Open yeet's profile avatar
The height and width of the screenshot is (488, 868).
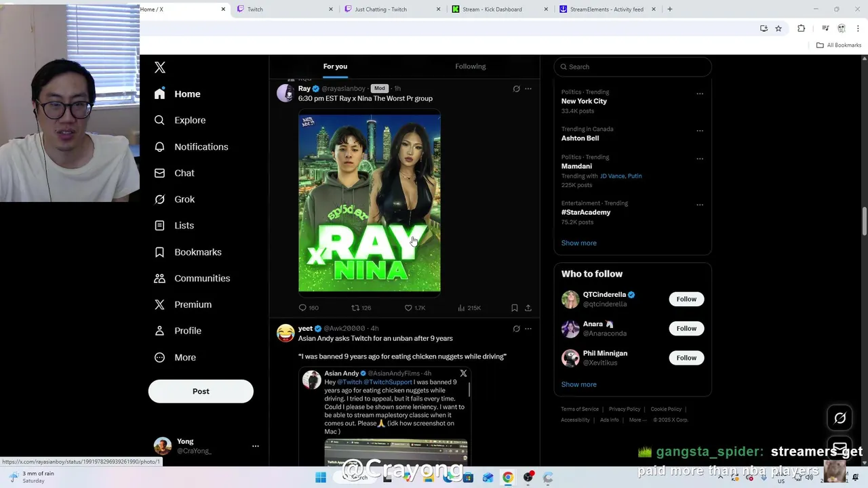pos(285,333)
